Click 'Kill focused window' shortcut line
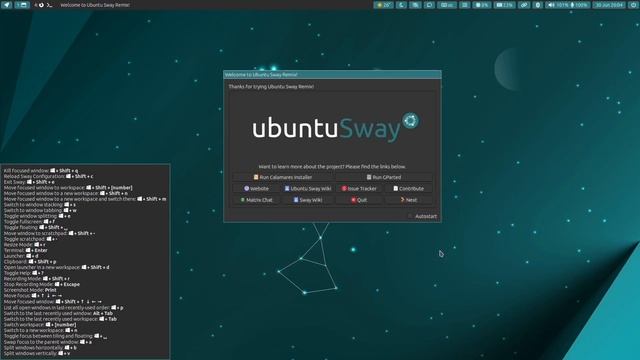The image size is (640, 360). click(x=41, y=171)
